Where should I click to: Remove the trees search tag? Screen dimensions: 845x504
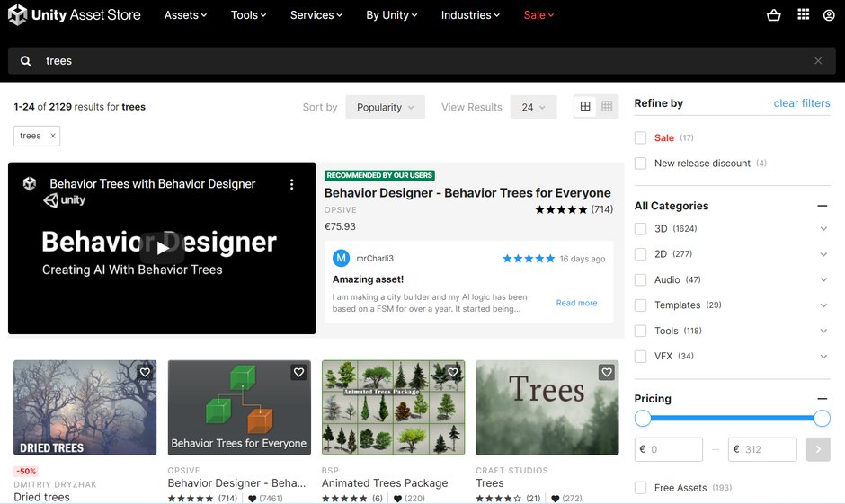click(x=53, y=136)
